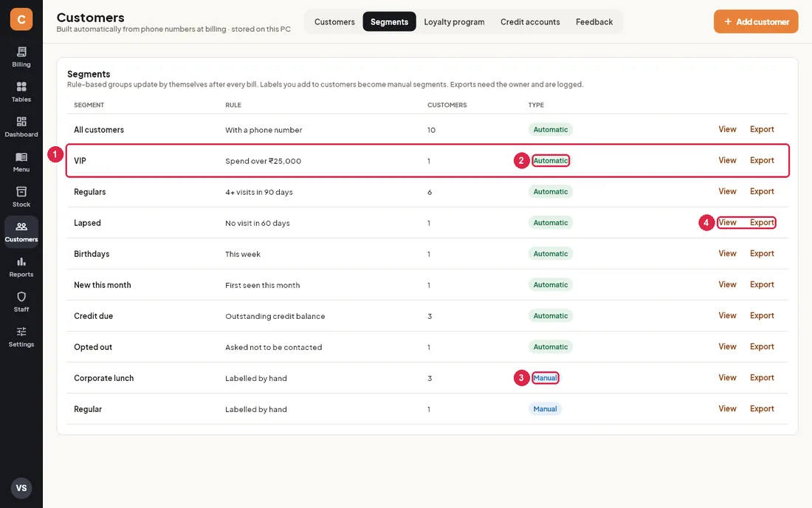
Task: Click the Manual badge in Regular row
Action: pos(545,409)
